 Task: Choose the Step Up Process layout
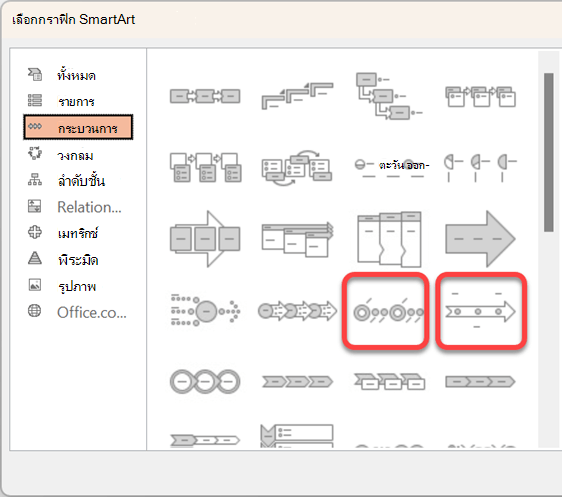coord(297,96)
